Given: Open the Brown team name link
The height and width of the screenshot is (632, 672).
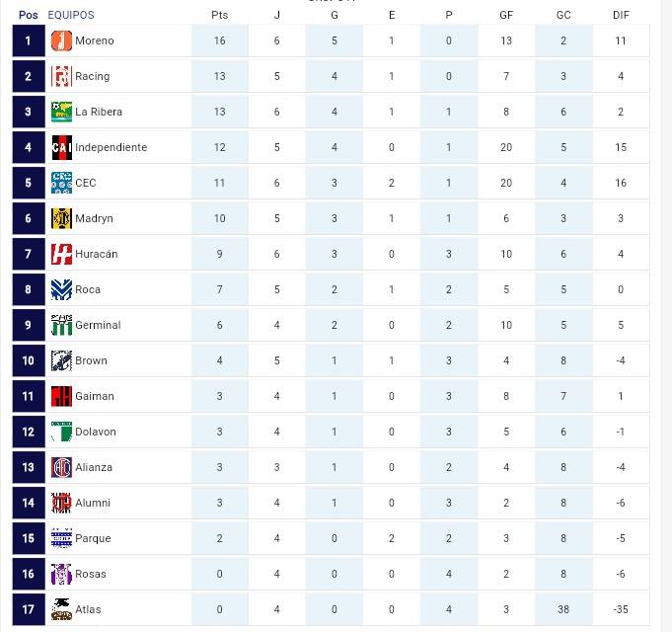Looking at the screenshot, I should (x=91, y=360).
